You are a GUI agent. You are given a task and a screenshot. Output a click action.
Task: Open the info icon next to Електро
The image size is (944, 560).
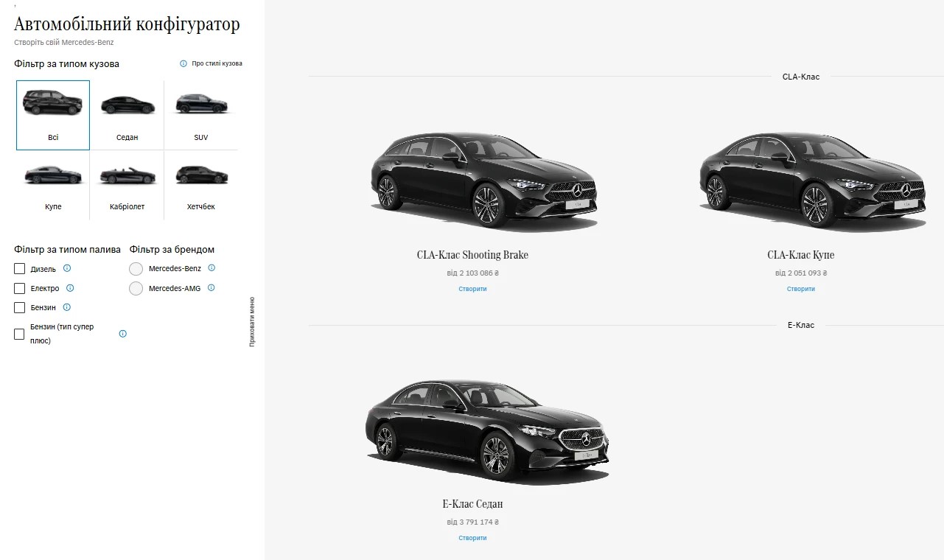70,288
